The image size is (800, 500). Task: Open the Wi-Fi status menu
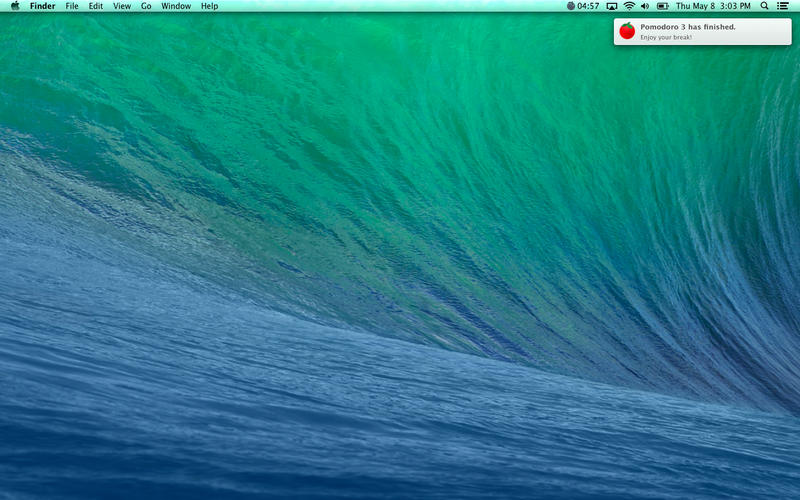click(x=629, y=6)
